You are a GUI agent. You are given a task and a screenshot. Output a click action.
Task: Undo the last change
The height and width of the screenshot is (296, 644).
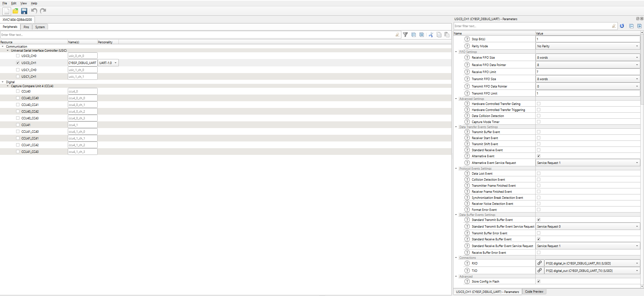click(34, 11)
